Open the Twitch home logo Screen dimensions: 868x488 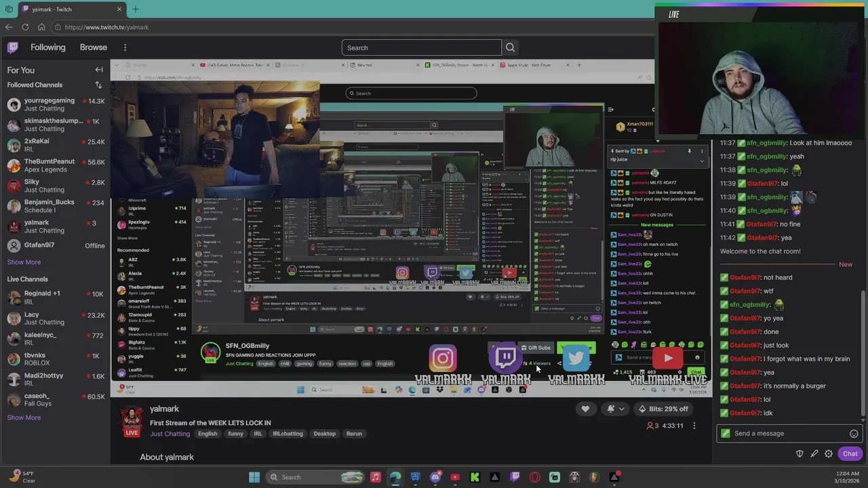coord(13,47)
